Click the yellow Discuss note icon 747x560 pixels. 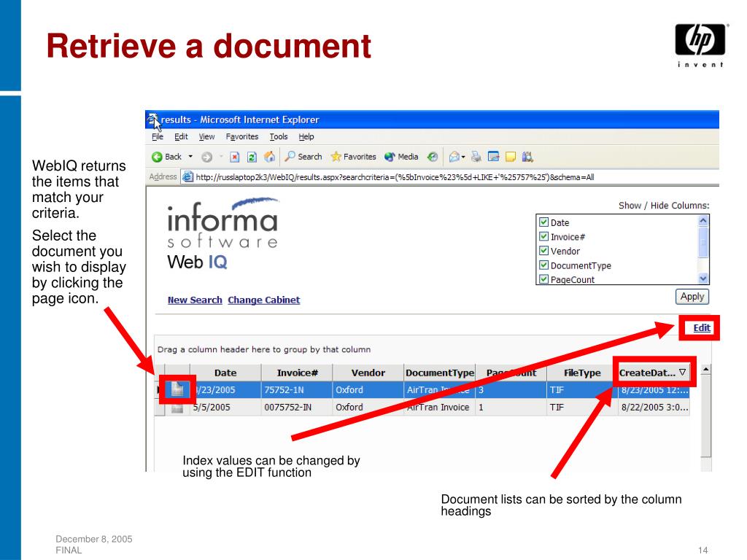tap(510, 156)
